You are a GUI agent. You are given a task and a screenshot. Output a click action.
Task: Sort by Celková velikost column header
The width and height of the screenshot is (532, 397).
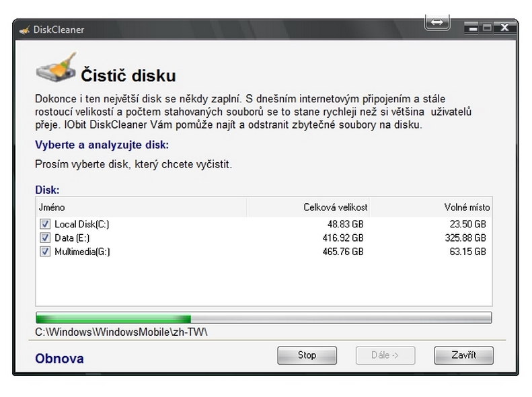(x=309, y=207)
